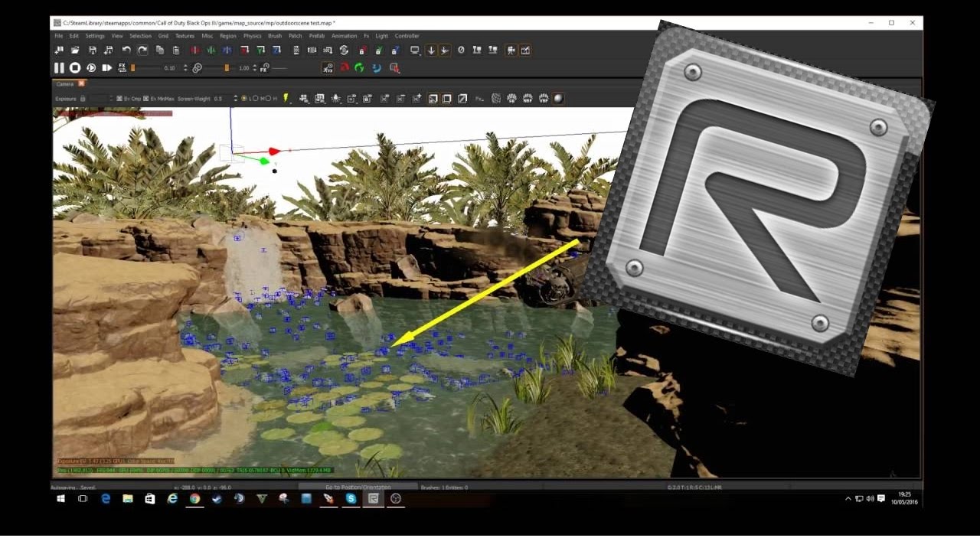Screen dimensions: 980x551
Task: Toggle the green axis lock icon
Action: pos(378,50)
